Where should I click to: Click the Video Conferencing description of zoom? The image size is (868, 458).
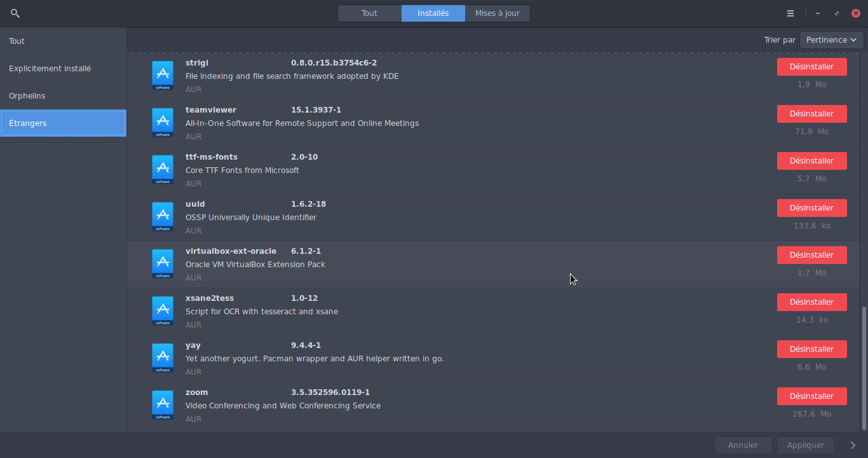283,406
